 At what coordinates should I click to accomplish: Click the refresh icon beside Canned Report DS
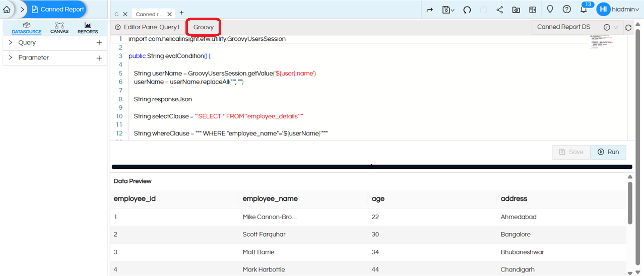tap(628, 28)
